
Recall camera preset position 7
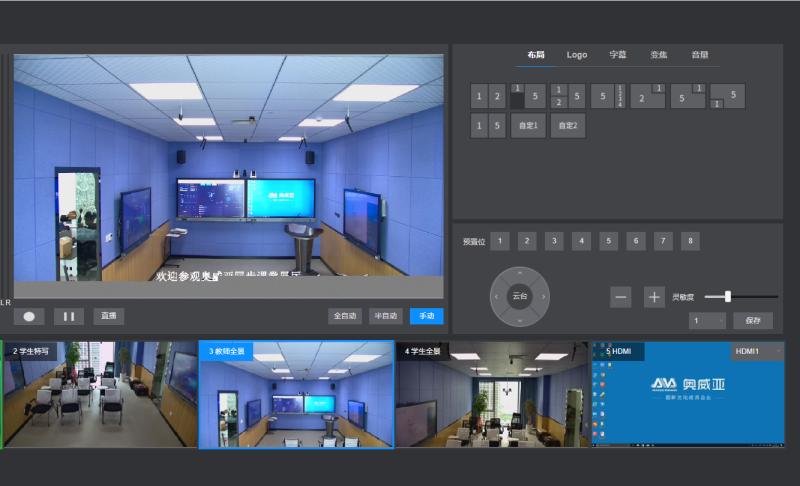pyautogui.click(x=663, y=241)
